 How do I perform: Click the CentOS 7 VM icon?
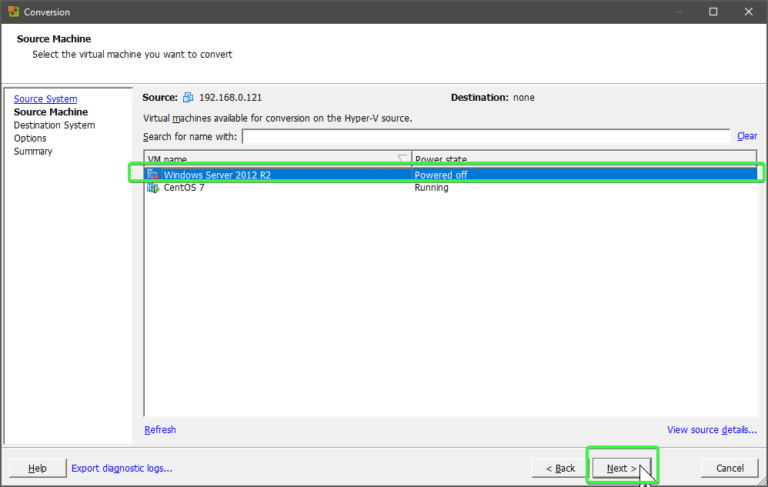(x=153, y=188)
